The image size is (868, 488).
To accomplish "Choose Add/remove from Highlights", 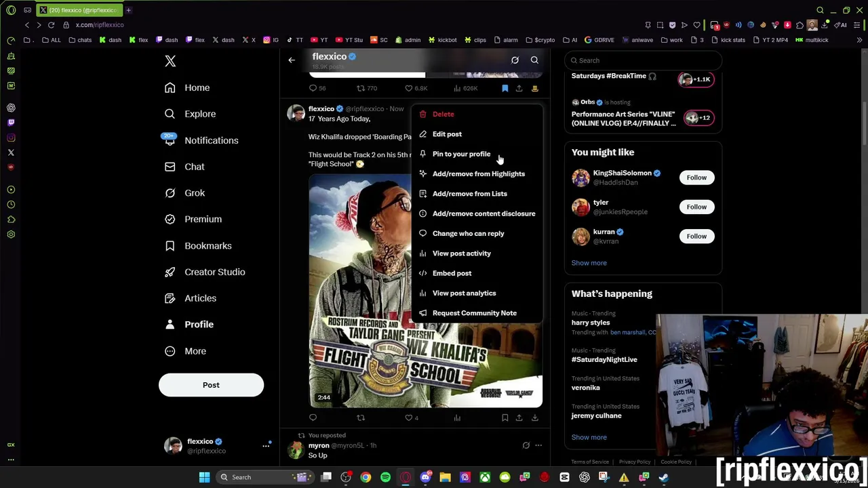I will (477, 174).
